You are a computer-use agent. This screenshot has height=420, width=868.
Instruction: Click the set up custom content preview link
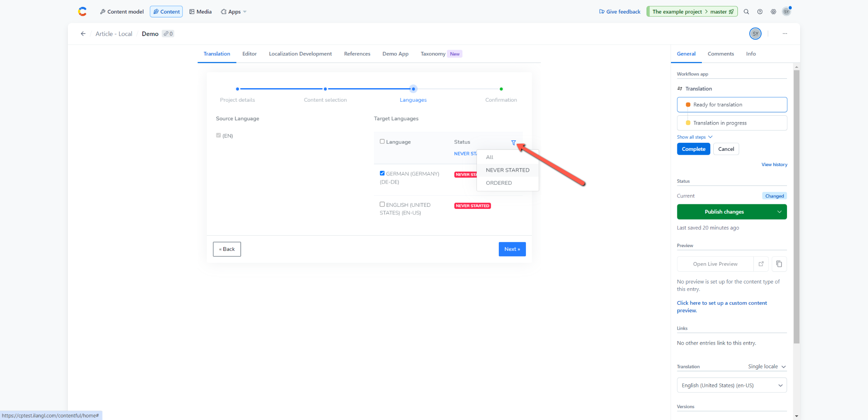click(722, 307)
